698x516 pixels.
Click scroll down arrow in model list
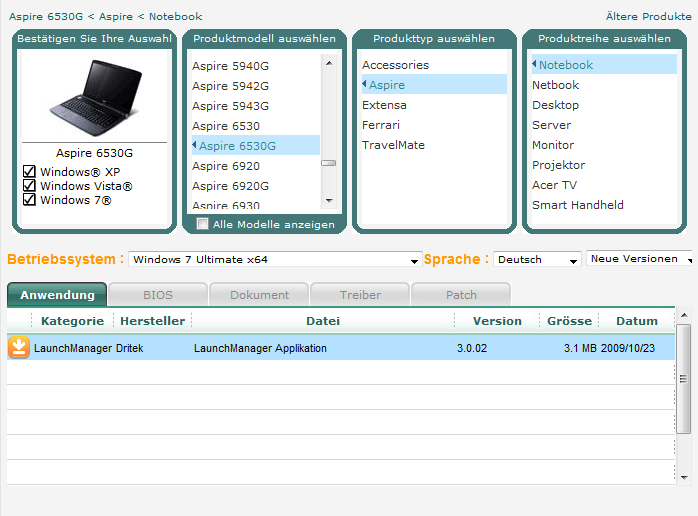[x=329, y=201]
